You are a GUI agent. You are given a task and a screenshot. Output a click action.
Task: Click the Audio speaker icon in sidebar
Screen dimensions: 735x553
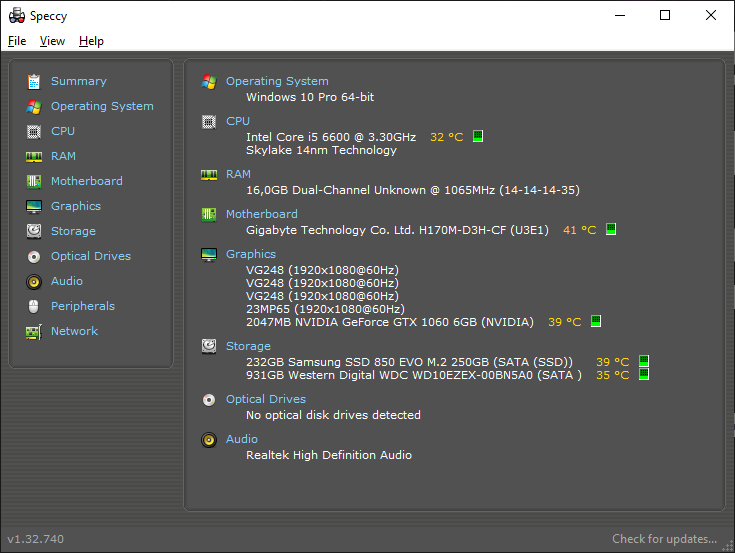pyautogui.click(x=34, y=281)
